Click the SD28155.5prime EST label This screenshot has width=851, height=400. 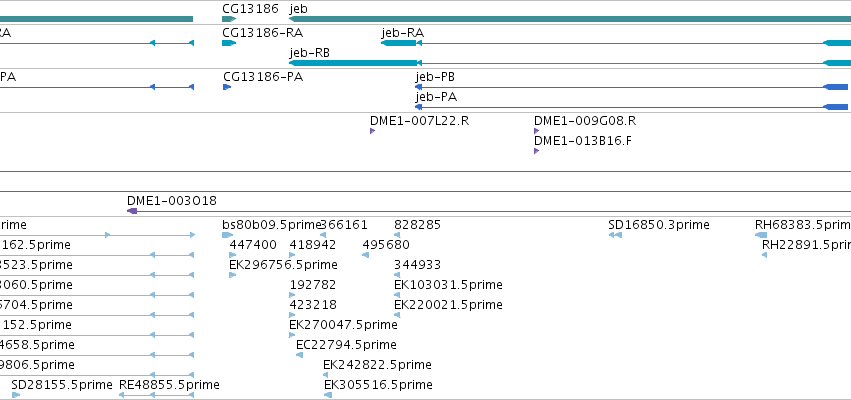click(62, 385)
